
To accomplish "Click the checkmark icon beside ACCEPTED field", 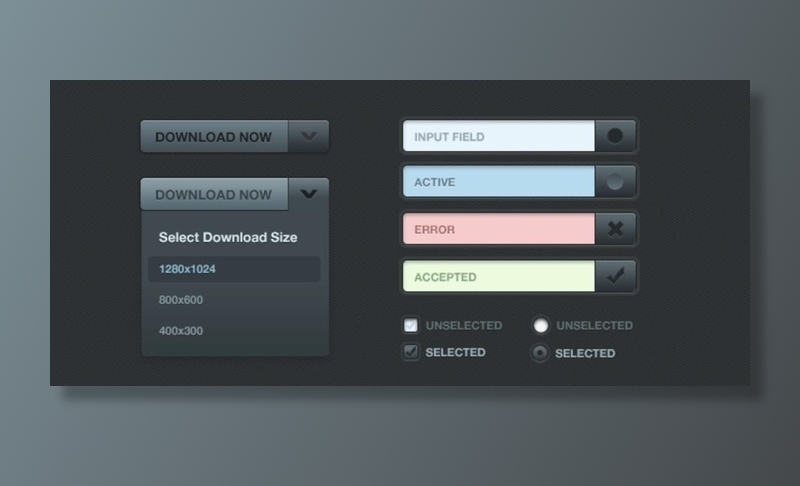I will (x=615, y=277).
